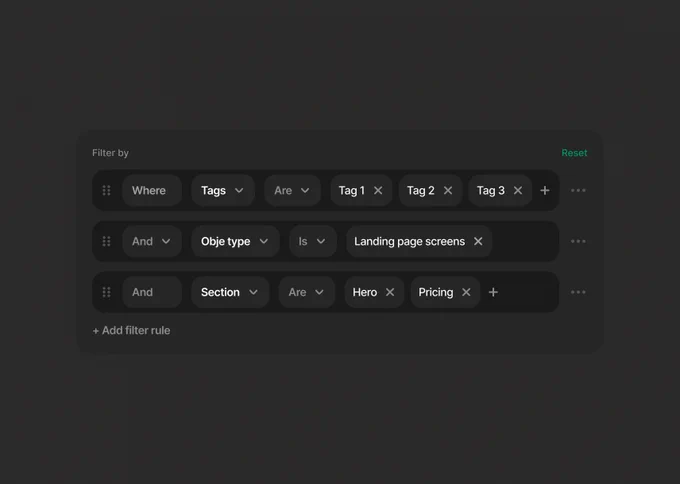Open more options for the Section rule
Image resolution: width=680 pixels, height=484 pixels.
coord(578,292)
